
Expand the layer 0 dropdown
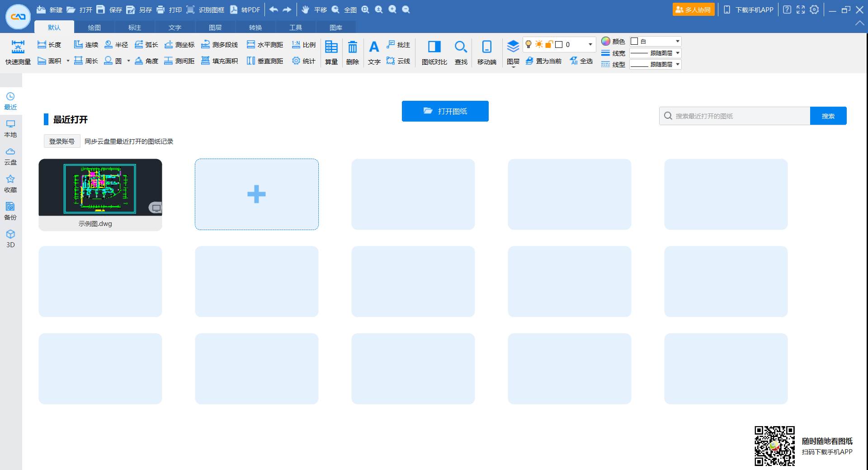pyautogui.click(x=590, y=44)
